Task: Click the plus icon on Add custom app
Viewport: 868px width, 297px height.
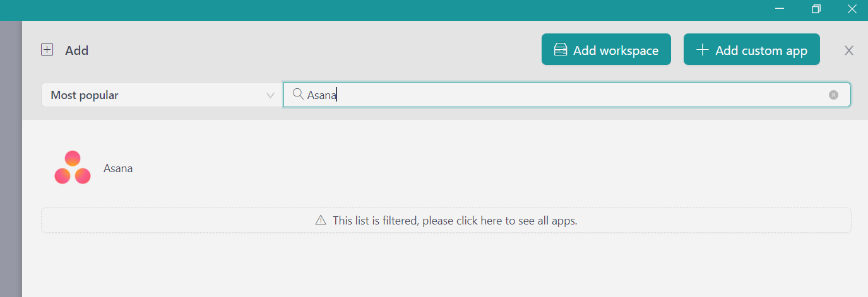Action: point(701,50)
